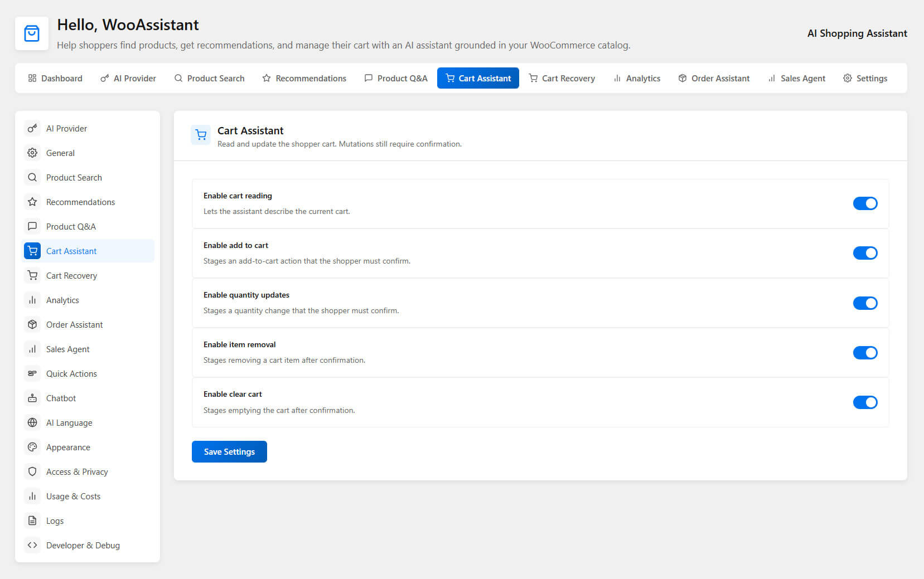This screenshot has width=924, height=579.
Task: Select the General gear icon in the sidebar
Action: coord(32,153)
